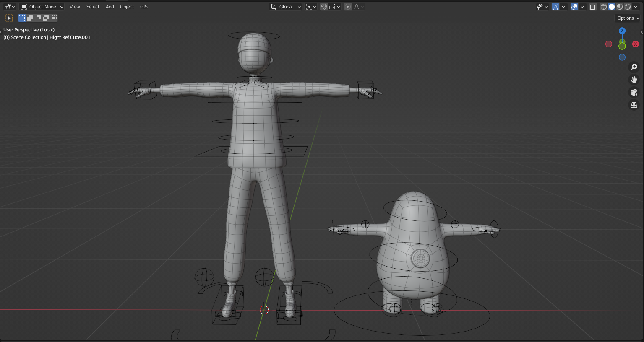
Task: Open the Global transform orientation dropdown
Action: [285, 7]
